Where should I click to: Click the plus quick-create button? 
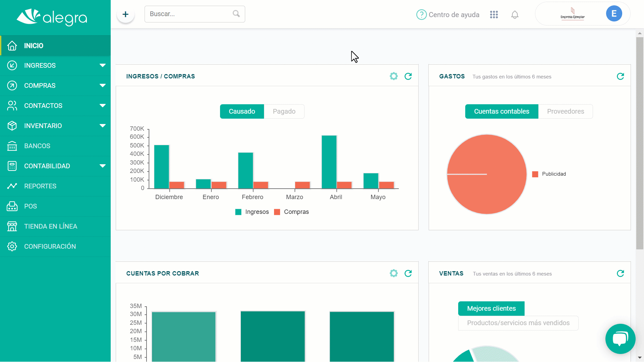click(125, 14)
